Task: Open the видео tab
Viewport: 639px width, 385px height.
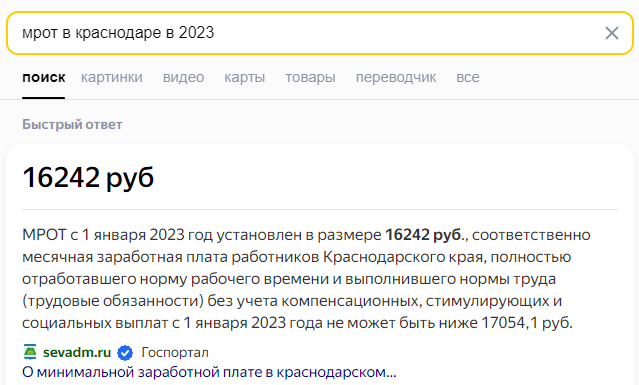Action: pyautogui.click(x=183, y=77)
